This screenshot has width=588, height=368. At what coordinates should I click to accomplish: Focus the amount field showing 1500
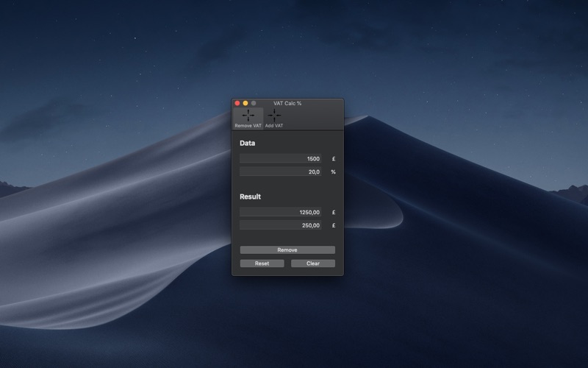281,158
